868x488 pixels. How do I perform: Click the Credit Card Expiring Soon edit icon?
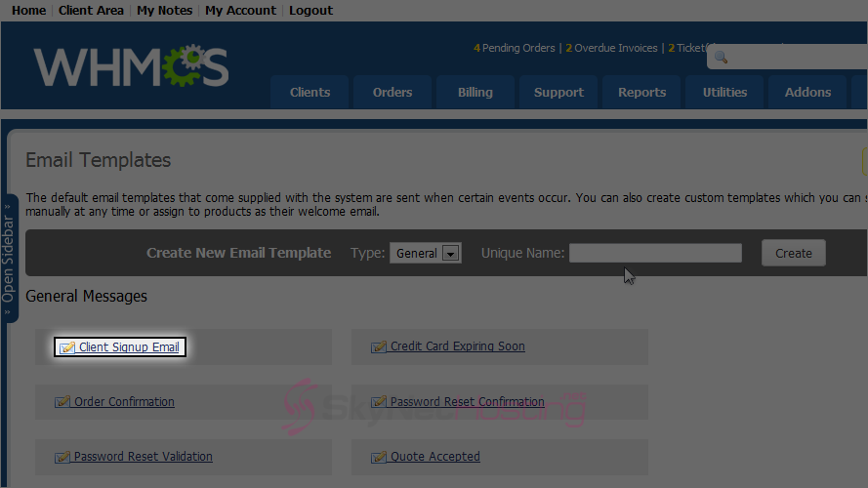point(379,346)
